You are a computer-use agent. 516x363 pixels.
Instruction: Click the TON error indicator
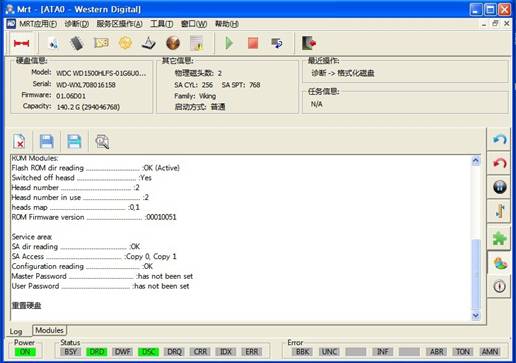(x=463, y=352)
